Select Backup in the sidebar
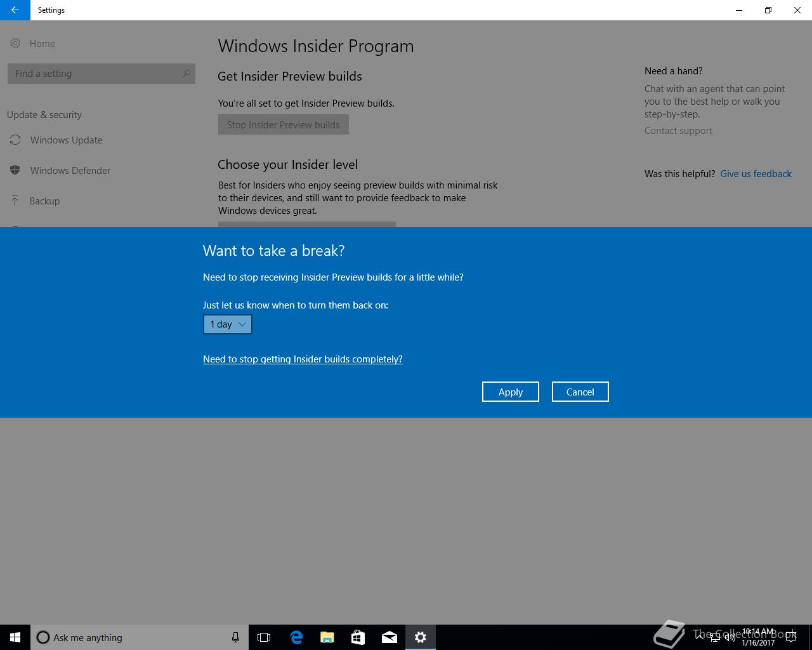The height and width of the screenshot is (650, 812). coord(44,201)
